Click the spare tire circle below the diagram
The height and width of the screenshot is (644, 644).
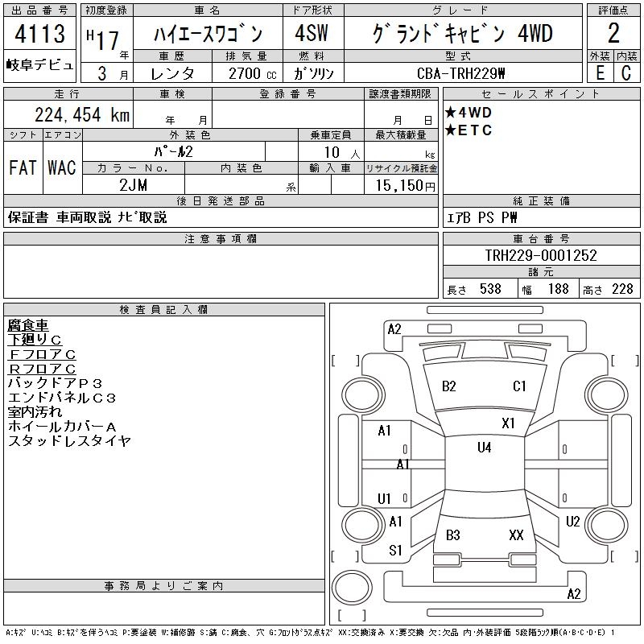click(352, 587)
